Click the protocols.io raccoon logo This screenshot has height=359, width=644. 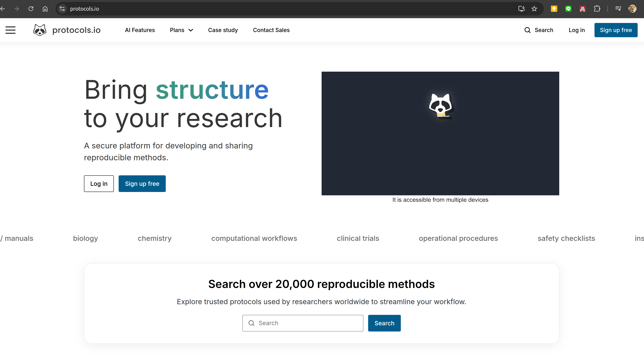click(x=40, y=30)
